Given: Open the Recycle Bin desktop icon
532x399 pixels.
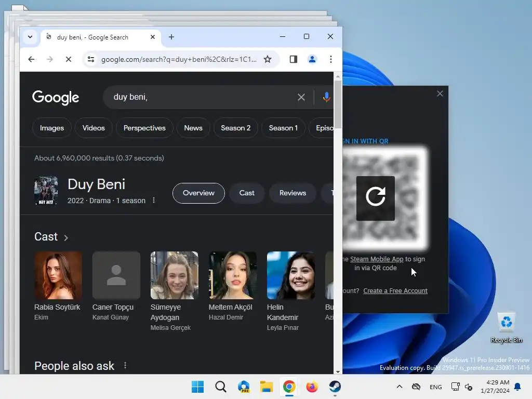Looking at the screenshot, I should [x=507, y=327].
